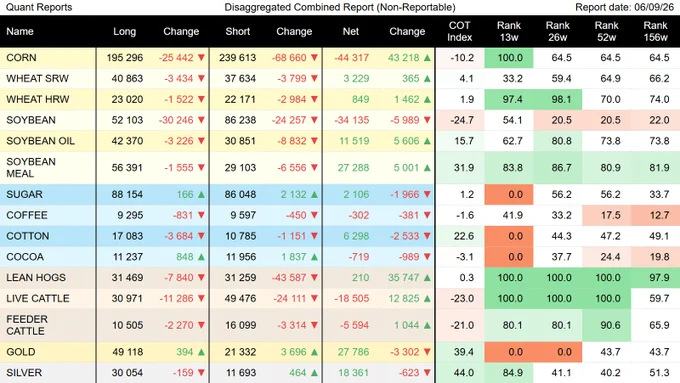
Task: Click CORN net value -44 317
Action: coord(352,58)
